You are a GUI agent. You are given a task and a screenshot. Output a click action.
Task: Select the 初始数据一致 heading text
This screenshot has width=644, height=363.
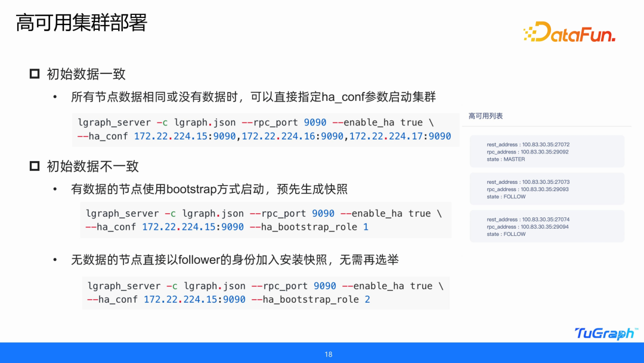click(x=86, y=74)
